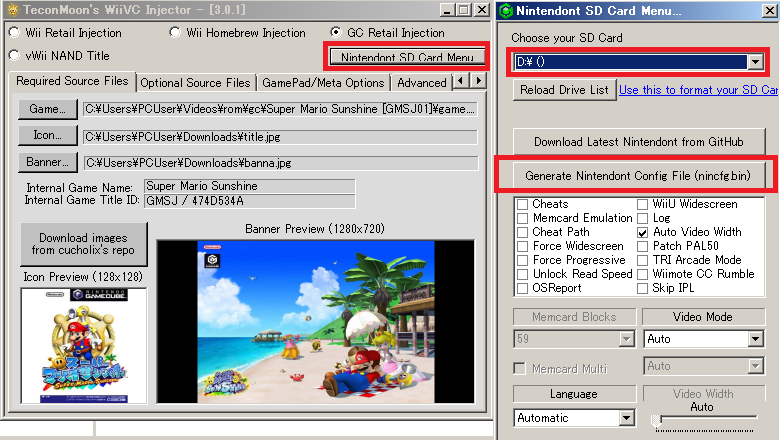780x440 pixels.
Task: Click the Super Mario Sunshine icon preview
Action: 84,346
